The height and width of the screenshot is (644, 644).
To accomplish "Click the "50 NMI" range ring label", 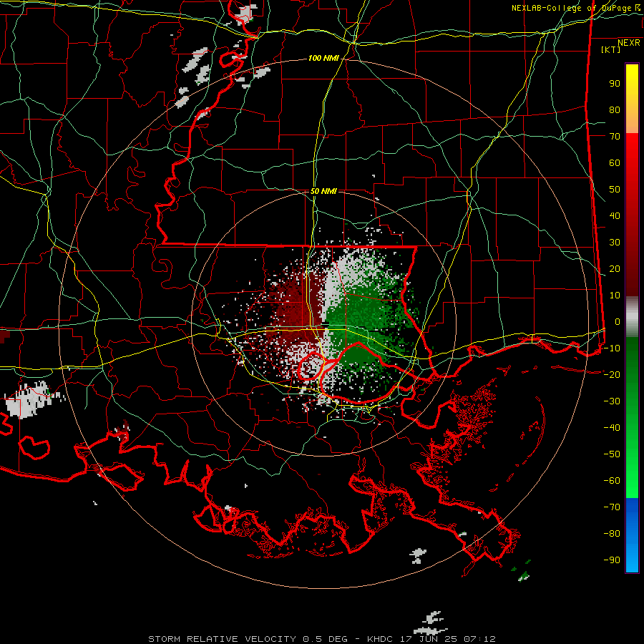I will coord(323,191).
